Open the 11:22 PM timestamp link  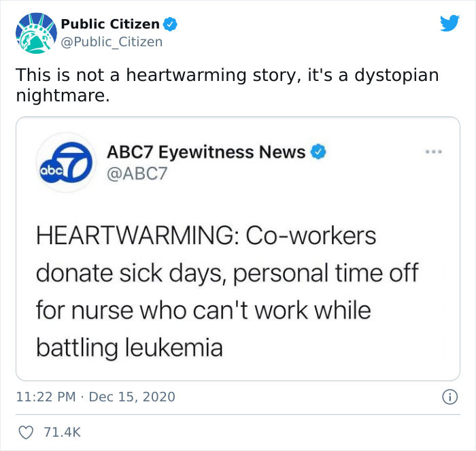(x=46, y=397)
